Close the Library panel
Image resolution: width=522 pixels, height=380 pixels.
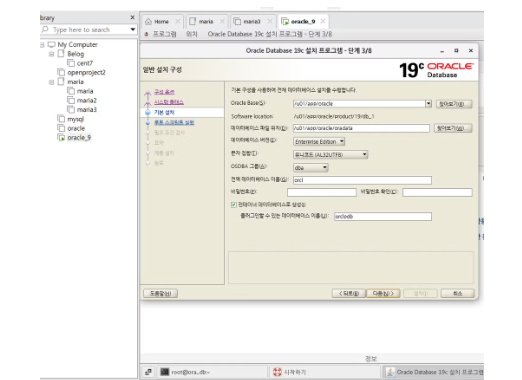132,17
